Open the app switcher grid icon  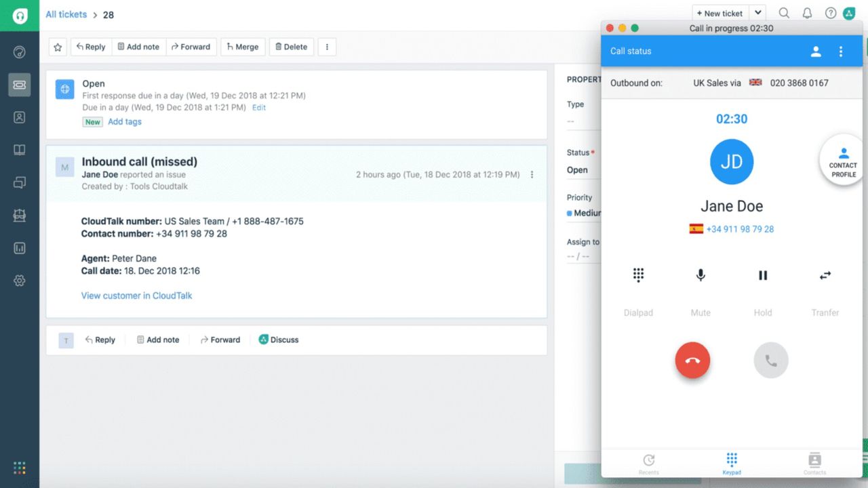pos(20,468)
